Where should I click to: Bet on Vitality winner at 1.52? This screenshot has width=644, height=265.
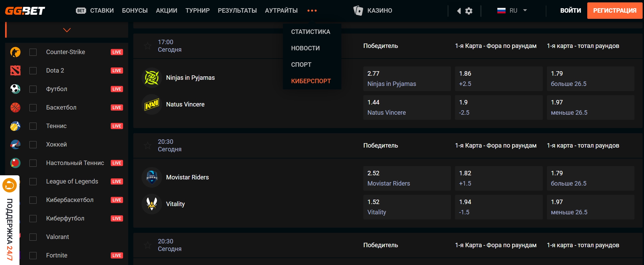pos(407,207)
